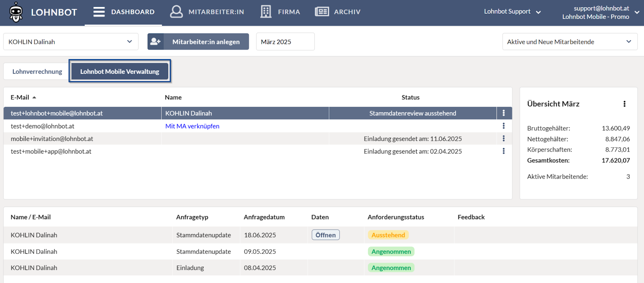
Task: Sort by E-Mail using the arrow icon
Action: point(34,97)
